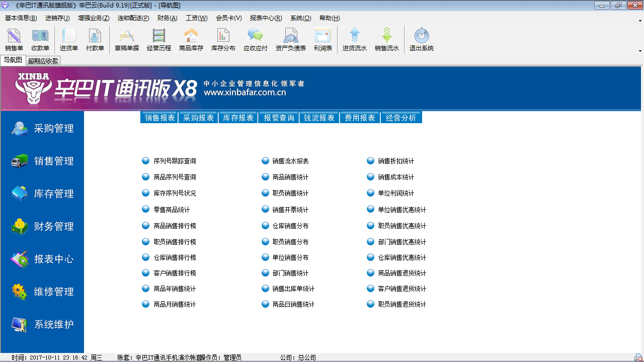
Task: Open 销售出库单统计 link
Action: click(293, 289)
